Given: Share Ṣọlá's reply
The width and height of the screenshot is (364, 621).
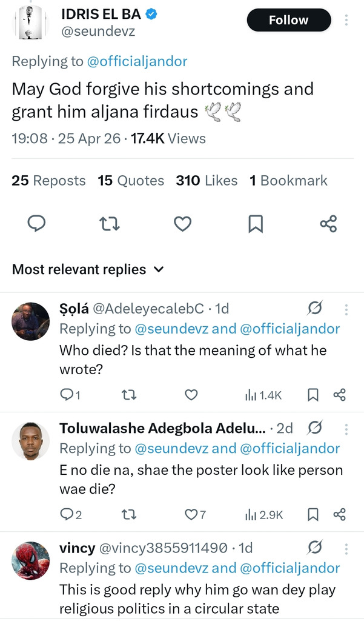Looking at the screenshot, I should pyautogui.click(x=339, y=395).
